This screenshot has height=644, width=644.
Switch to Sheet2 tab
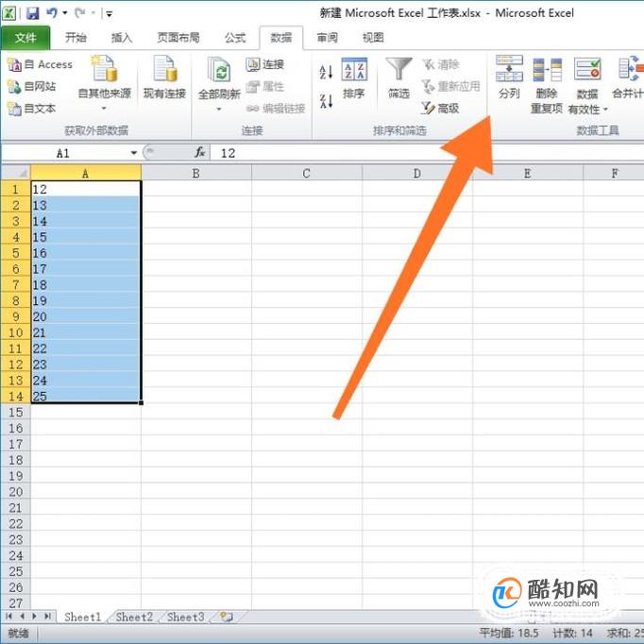(x=134, y=617)
